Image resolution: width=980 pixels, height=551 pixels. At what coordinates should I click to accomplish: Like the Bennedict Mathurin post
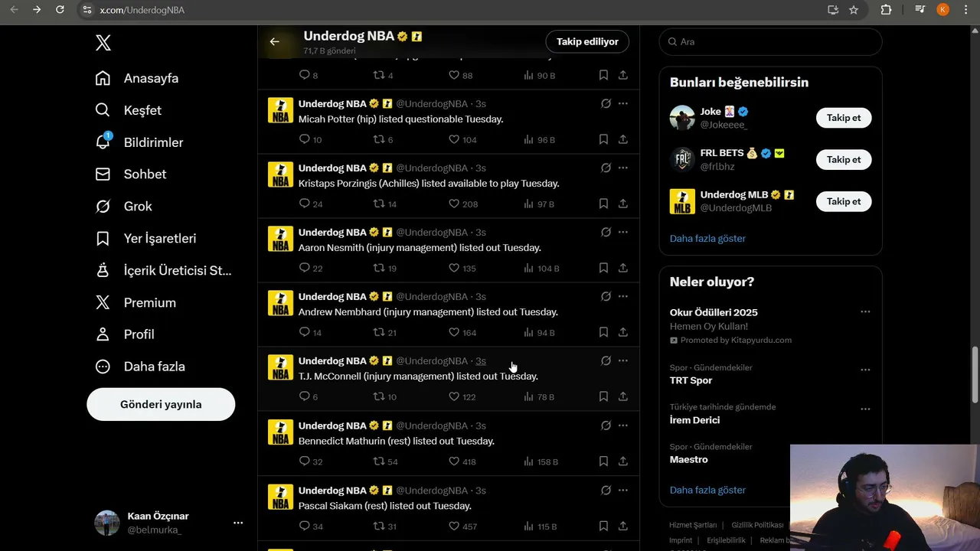[x=462, y=462]
